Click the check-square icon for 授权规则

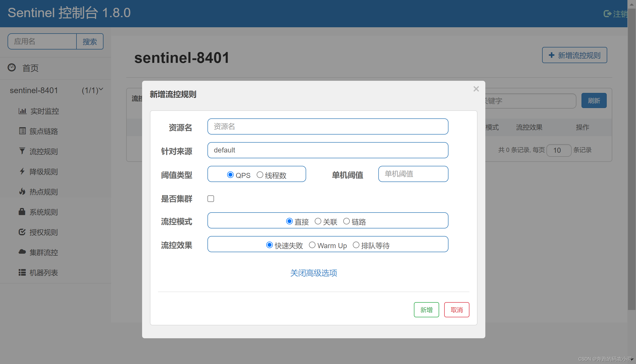(x=22, y=232)
